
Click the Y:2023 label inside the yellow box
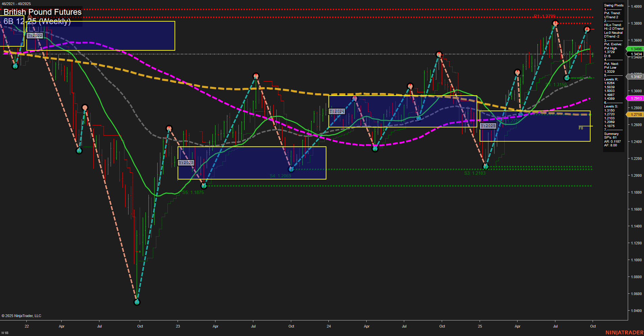click(x=186, y=163)
